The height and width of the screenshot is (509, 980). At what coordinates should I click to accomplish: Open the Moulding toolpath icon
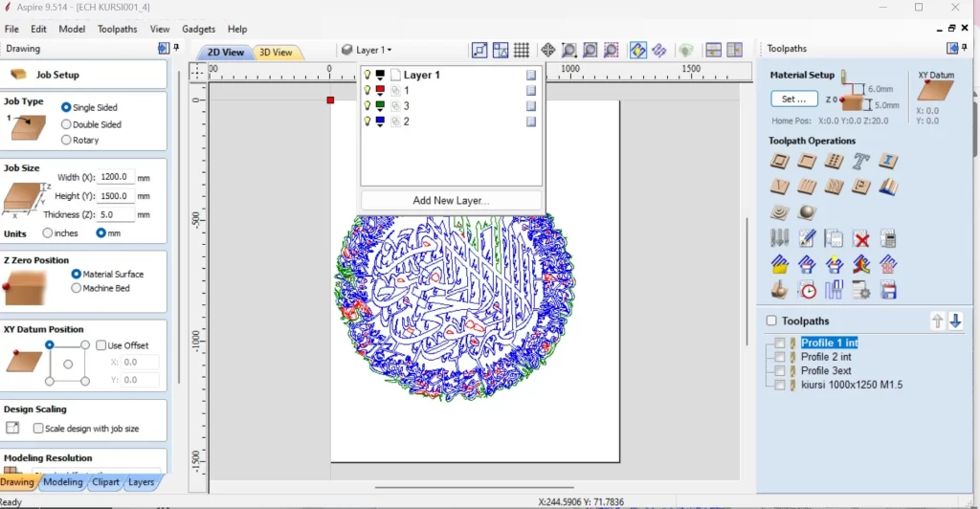click(x=888, y=187)
